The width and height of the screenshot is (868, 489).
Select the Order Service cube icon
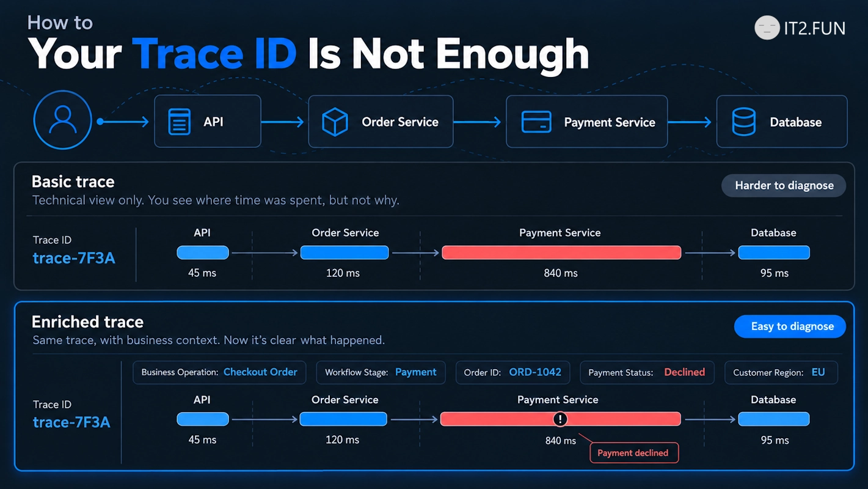tap(335, 122)
